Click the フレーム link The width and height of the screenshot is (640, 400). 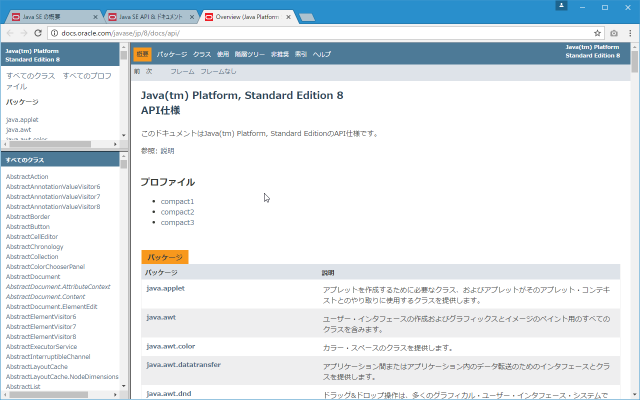tap(182, 71)
